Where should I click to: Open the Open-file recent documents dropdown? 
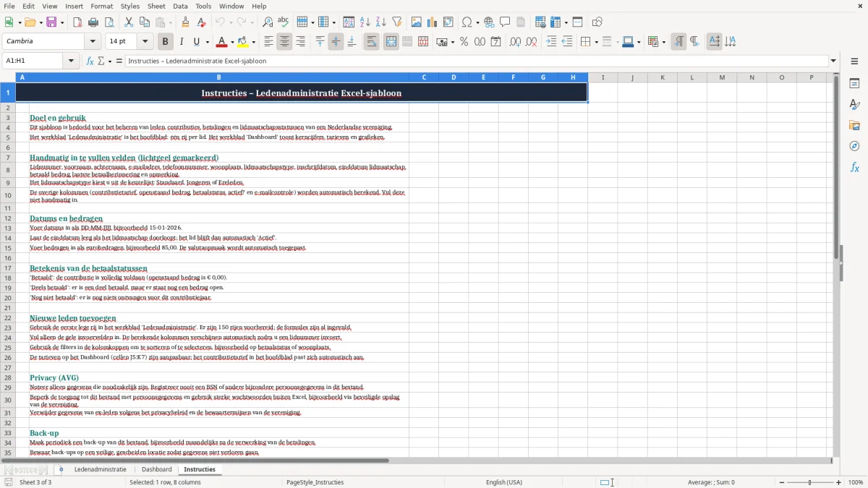pos(39,22)
